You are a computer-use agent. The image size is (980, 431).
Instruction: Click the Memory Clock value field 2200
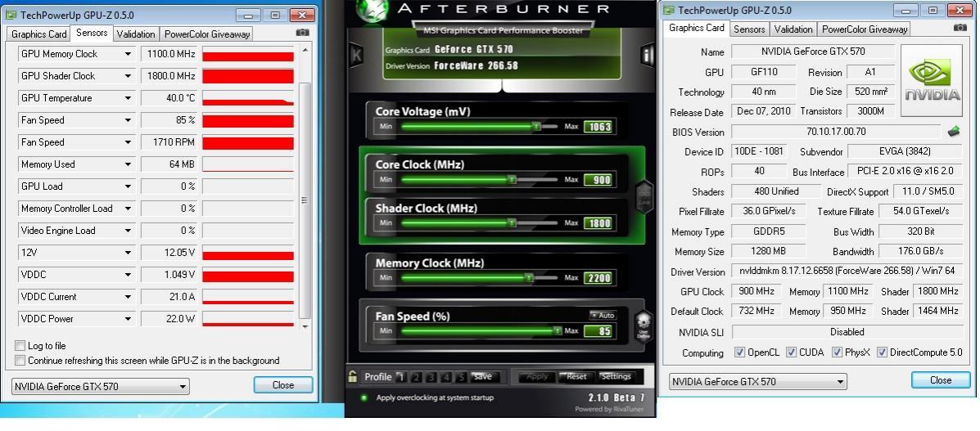[598, 278]
